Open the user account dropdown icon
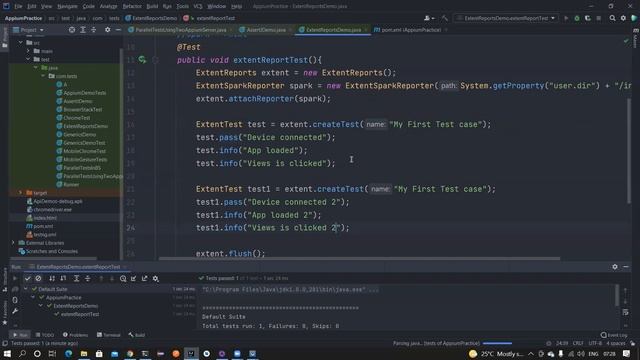This screenshot has width=640, height=360. pyautogui.click(x=429, y=18)
